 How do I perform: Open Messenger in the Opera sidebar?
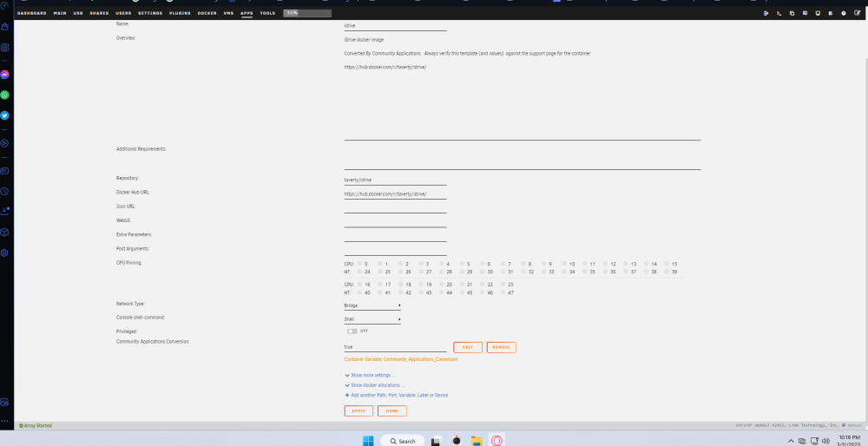4,75
